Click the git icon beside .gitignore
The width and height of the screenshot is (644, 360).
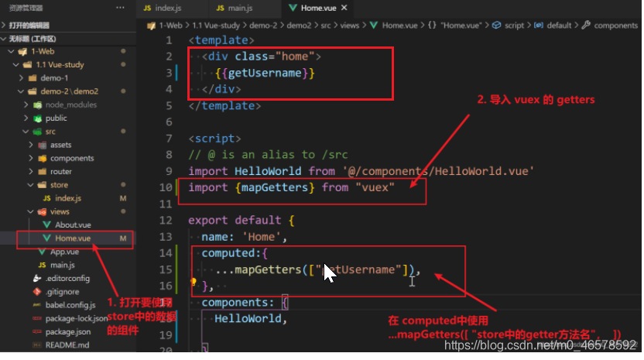pyautogui.click(x=37, y=292)
